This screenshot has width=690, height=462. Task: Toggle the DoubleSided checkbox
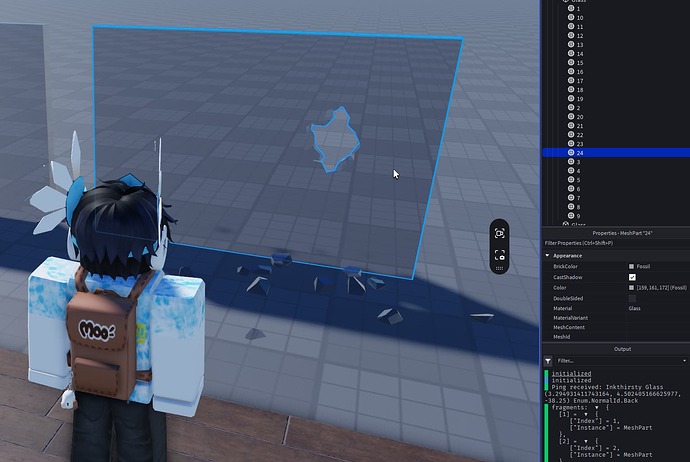click(632, 298)
